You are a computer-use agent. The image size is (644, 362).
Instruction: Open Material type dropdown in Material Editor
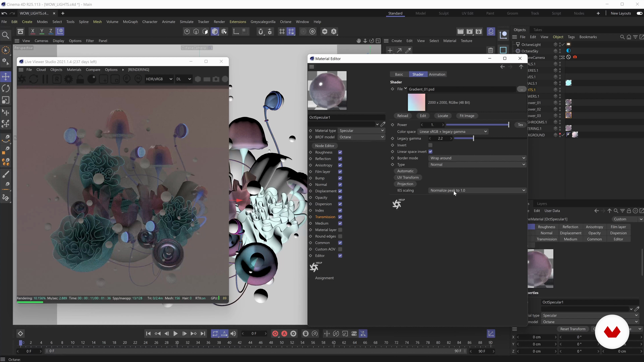click(x=361, y=131)
